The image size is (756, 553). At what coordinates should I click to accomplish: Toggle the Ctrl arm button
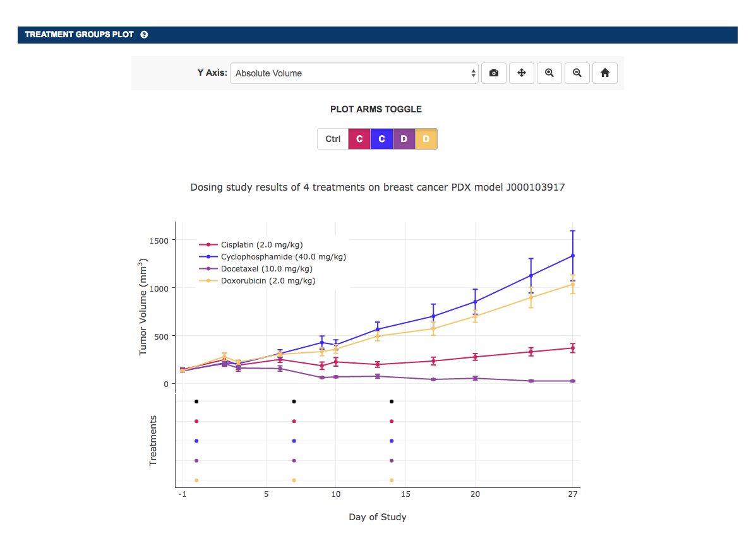click(x=333, y=139)
